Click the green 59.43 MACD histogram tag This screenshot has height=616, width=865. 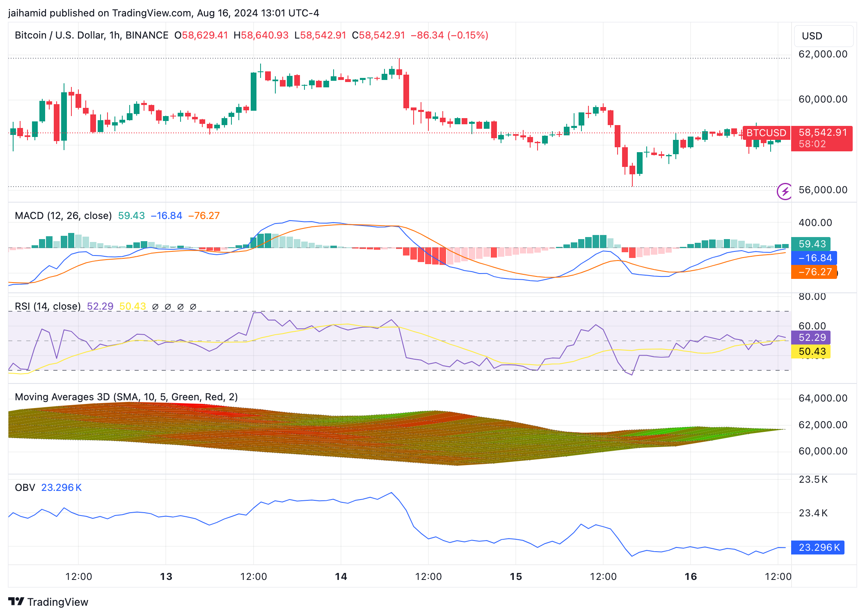click(811, 244)
